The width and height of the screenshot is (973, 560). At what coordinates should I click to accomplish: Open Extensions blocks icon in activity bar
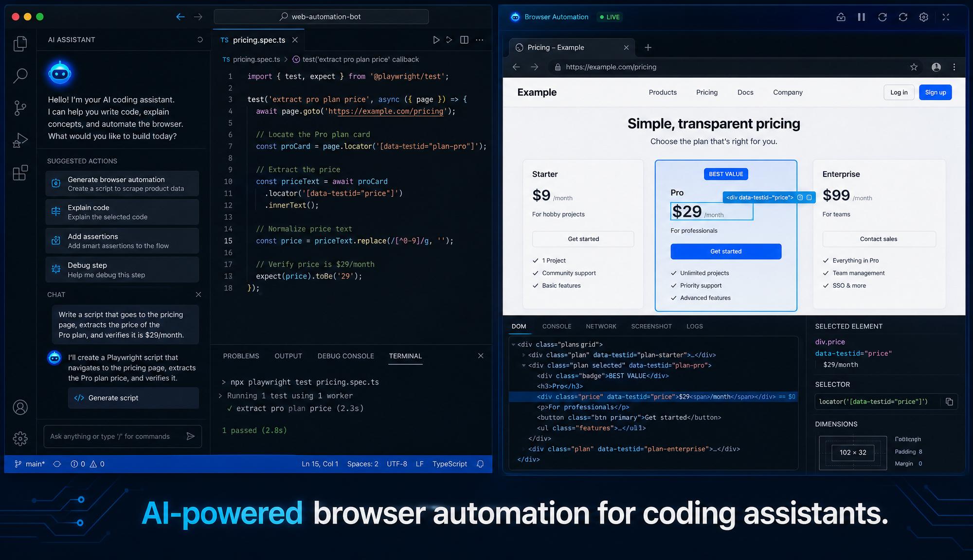pyautogui.click(x=20, y=173)
